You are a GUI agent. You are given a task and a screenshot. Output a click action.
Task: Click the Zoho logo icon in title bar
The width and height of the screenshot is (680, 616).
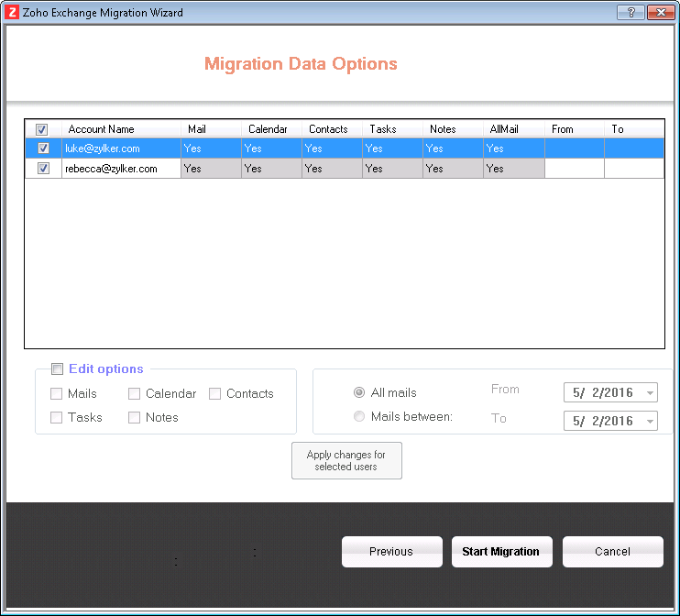tap(12, 13)
